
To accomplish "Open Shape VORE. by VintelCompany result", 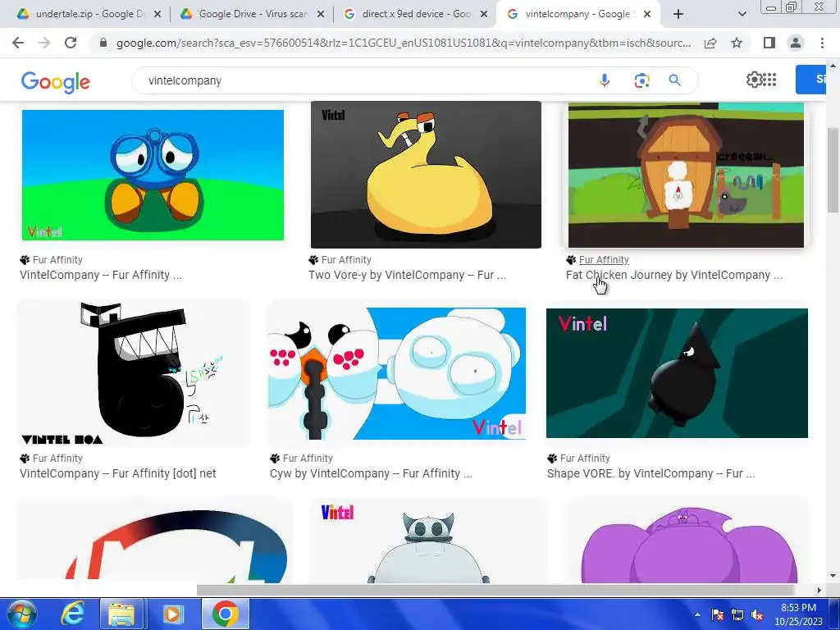I will pos(651,473).
